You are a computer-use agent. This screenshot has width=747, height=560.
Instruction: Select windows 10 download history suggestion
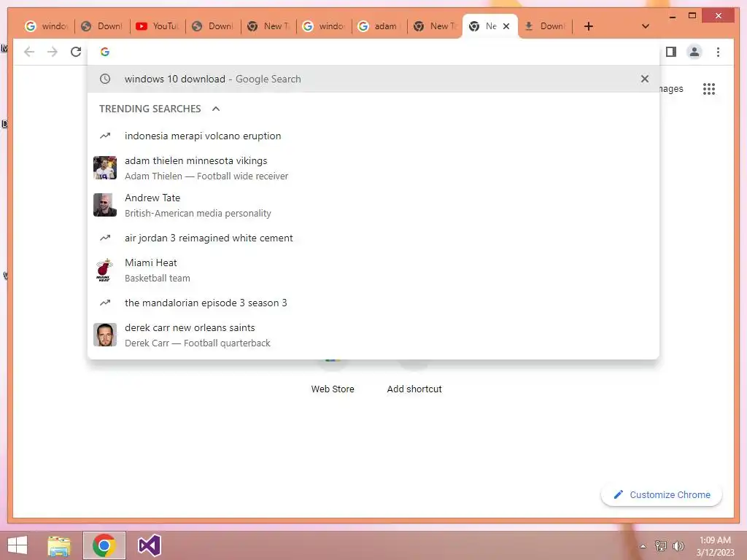click(x=373, y=79)
